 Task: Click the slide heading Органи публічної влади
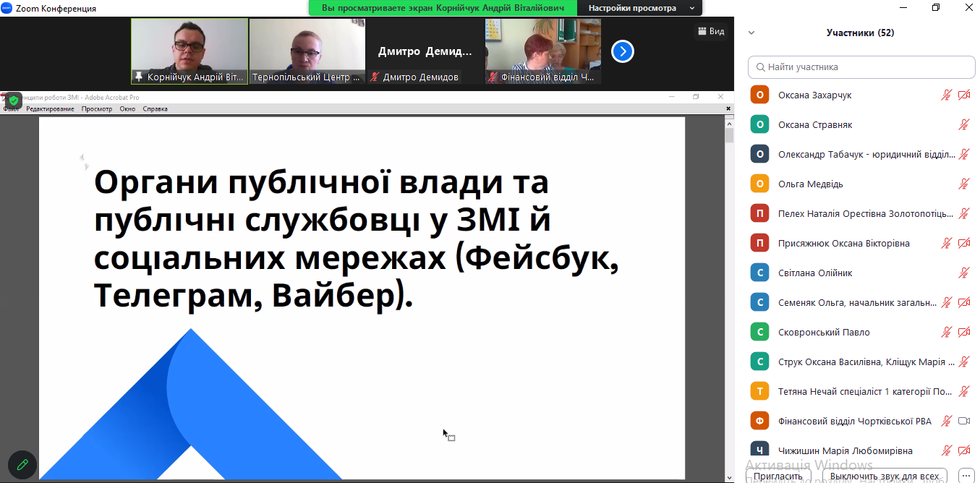(356, 240)
